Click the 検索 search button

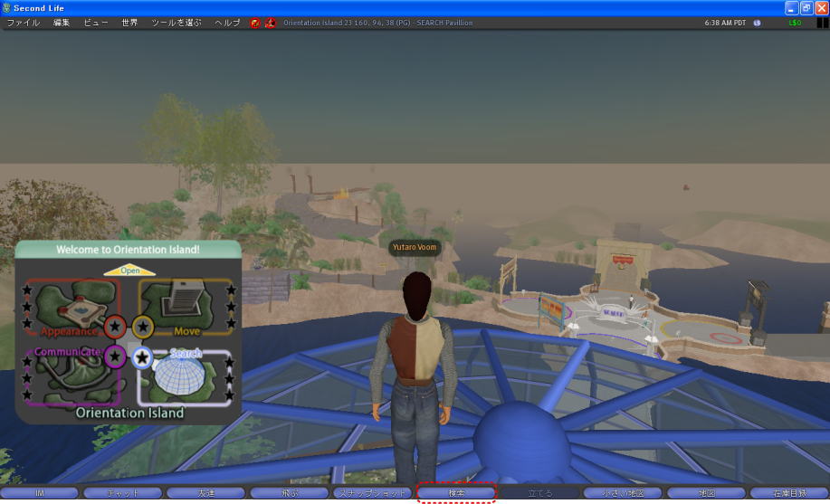456,493
